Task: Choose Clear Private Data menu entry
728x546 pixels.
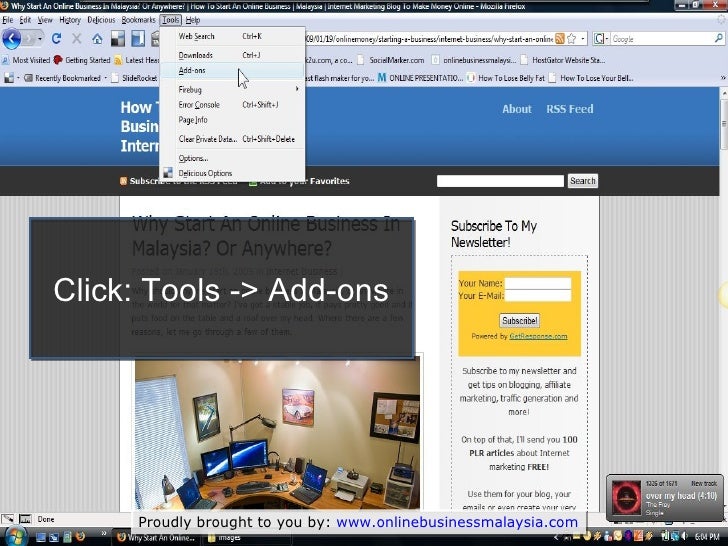Action: [232, 139]
